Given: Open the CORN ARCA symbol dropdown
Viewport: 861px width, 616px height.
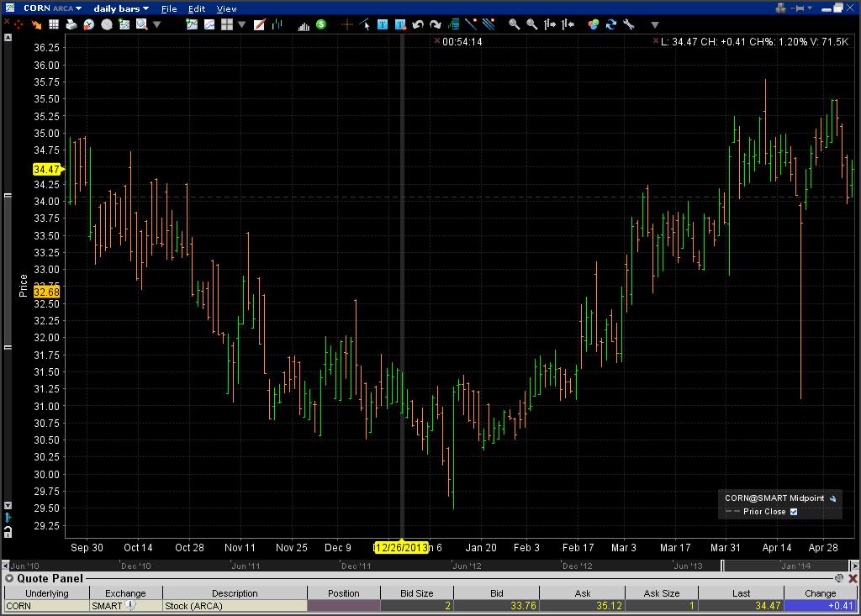Looking at the screenshot, I should coord(52,8).
